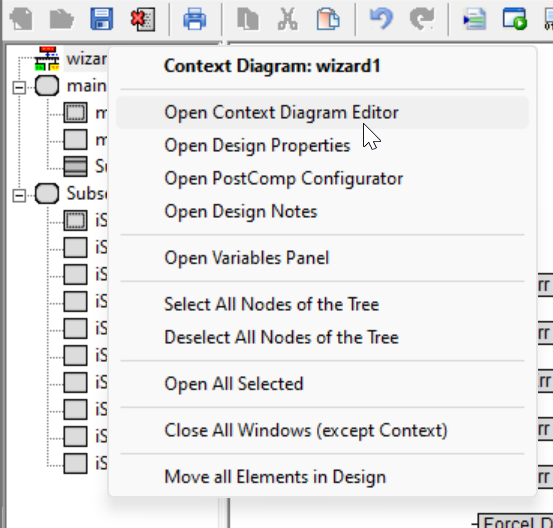Click the Print icon in toolbar

click(195, 19)
